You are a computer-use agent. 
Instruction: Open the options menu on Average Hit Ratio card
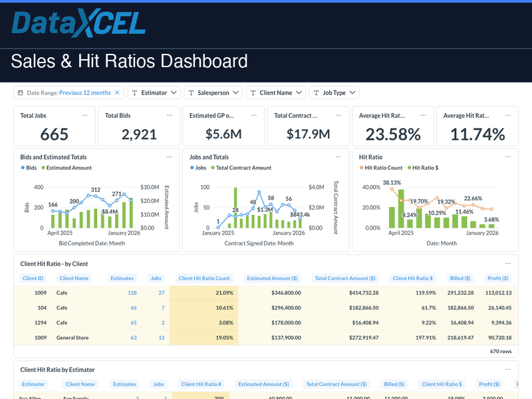tap(422, 115)
